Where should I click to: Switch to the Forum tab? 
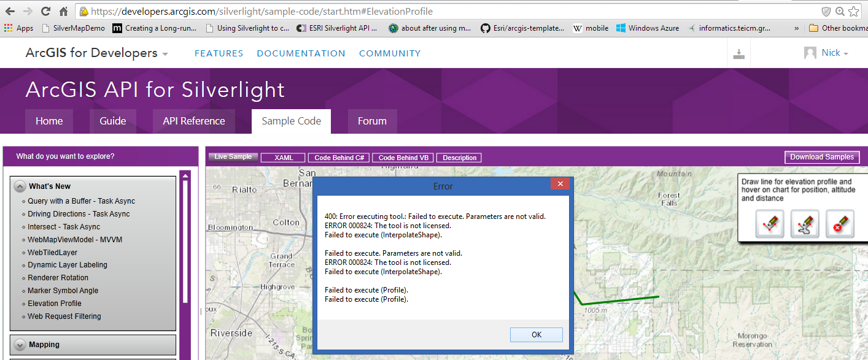pyautogui.click(x=373, y=121)
